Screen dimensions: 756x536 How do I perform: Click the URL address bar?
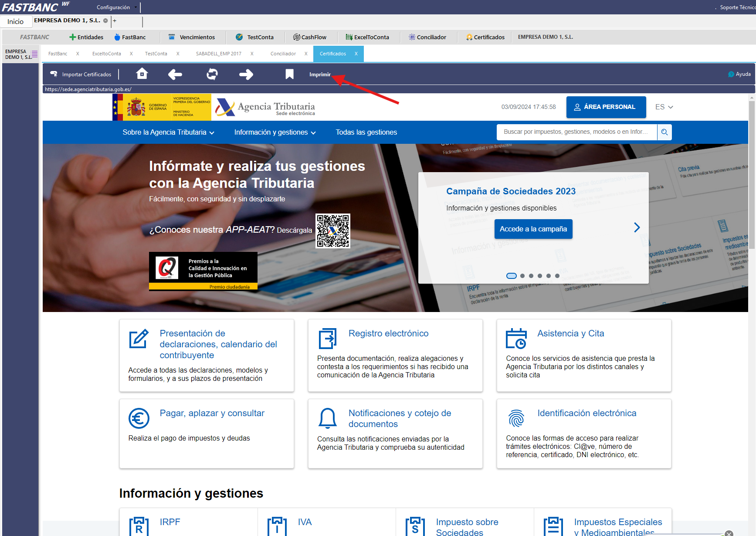pos(398,89)
